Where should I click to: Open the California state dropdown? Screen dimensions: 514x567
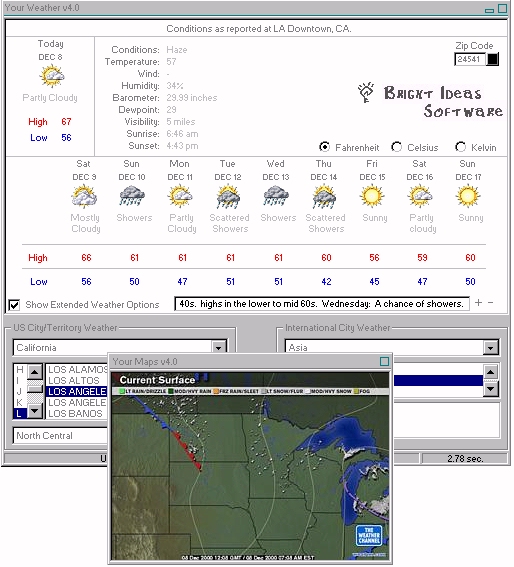(218, 348)
